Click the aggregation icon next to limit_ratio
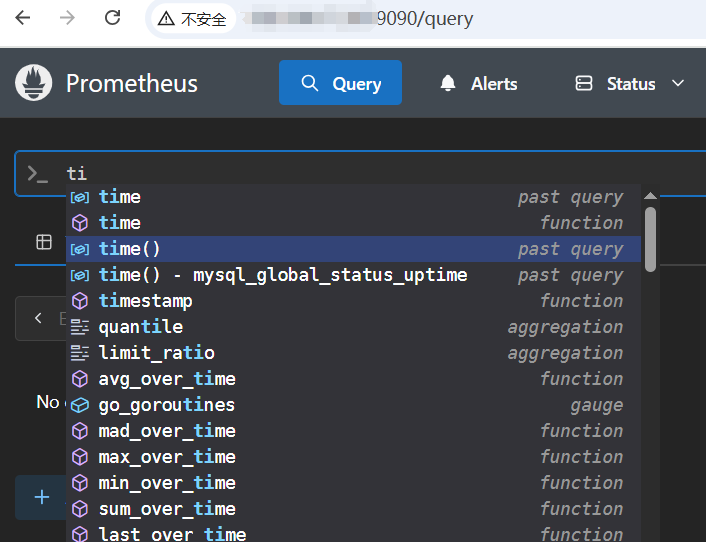 pyautogui.click(x=80, y=353)
